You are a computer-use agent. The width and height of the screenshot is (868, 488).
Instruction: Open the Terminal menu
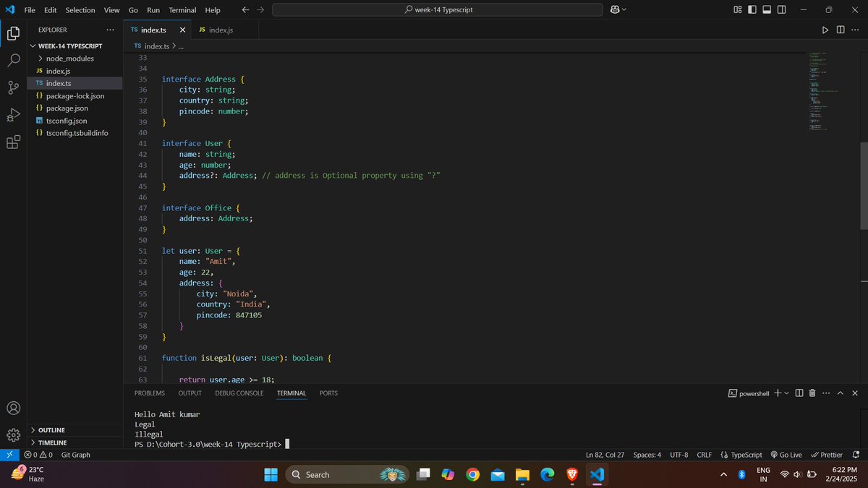coord(182,10)
